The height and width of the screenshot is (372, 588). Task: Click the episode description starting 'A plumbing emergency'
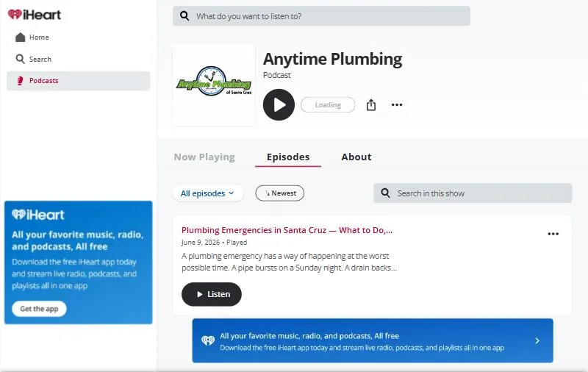289,262
